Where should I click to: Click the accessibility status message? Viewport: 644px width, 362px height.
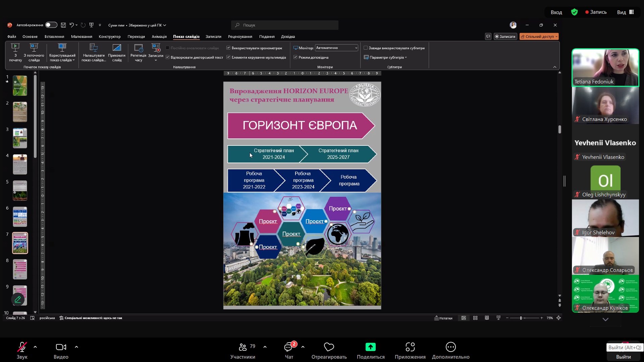coord(91,318)
